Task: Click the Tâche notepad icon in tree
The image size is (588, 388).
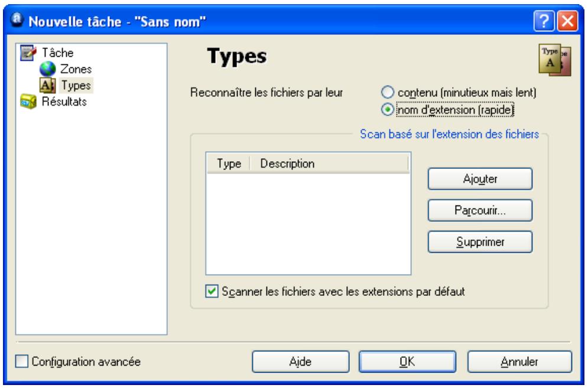Action: (x=28, y=53)
